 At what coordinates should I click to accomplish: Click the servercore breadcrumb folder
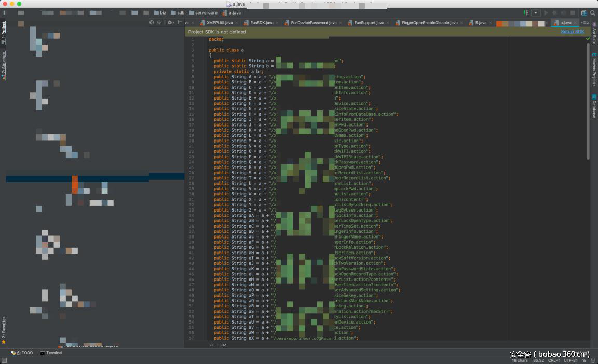(207, 12)
